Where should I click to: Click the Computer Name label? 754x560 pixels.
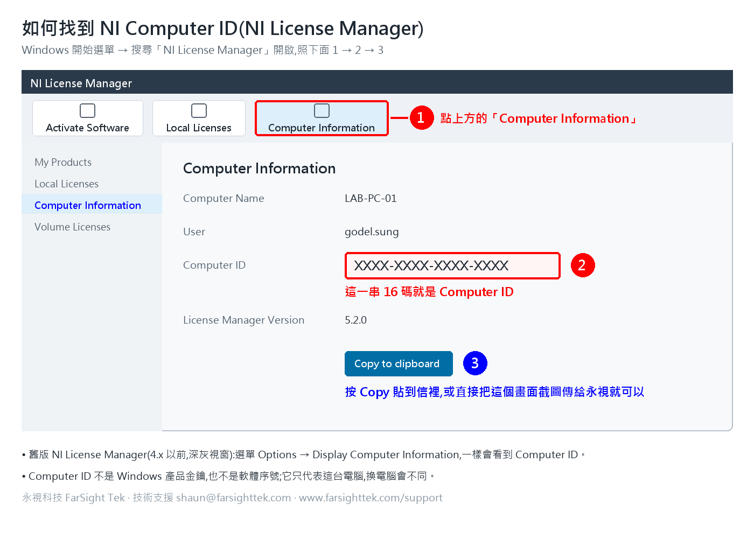pyautogui.click(x=224, y=198)
